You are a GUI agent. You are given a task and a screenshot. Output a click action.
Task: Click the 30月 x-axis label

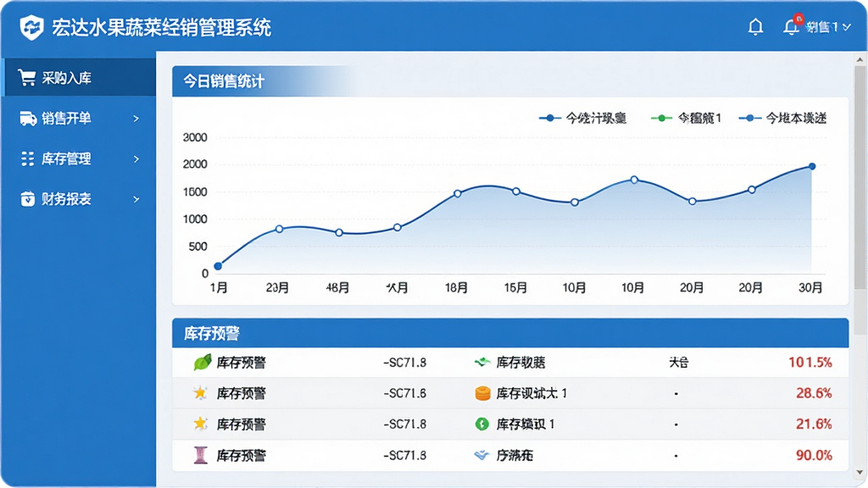(810, 288)
